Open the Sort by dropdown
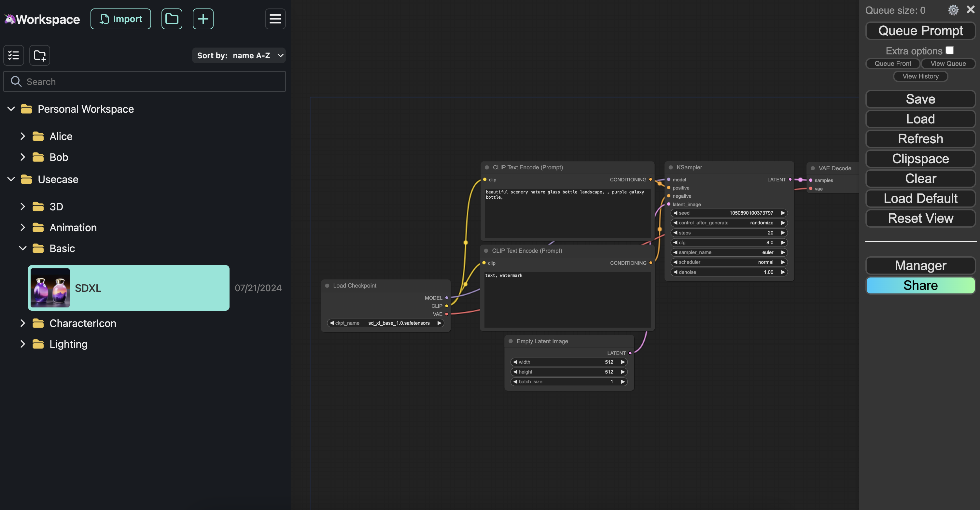The height and width of the screenshot is (510, 980). 239,55
